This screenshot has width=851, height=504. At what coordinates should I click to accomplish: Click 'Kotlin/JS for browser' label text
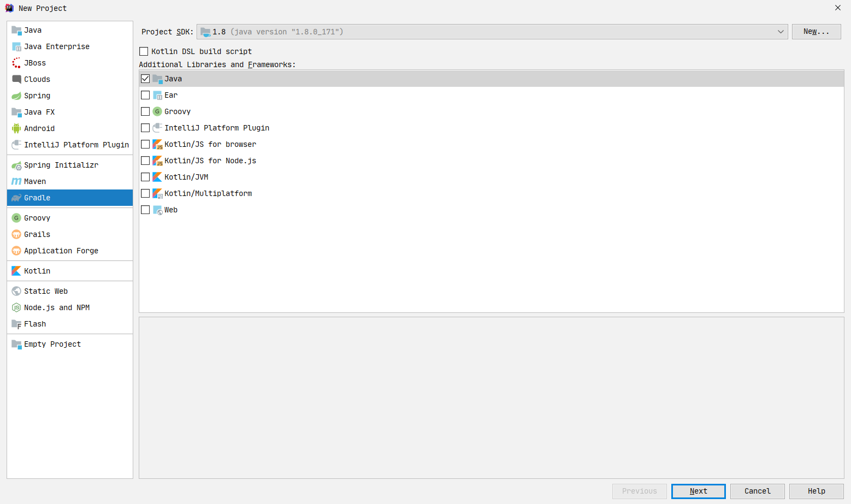(210, 144)
